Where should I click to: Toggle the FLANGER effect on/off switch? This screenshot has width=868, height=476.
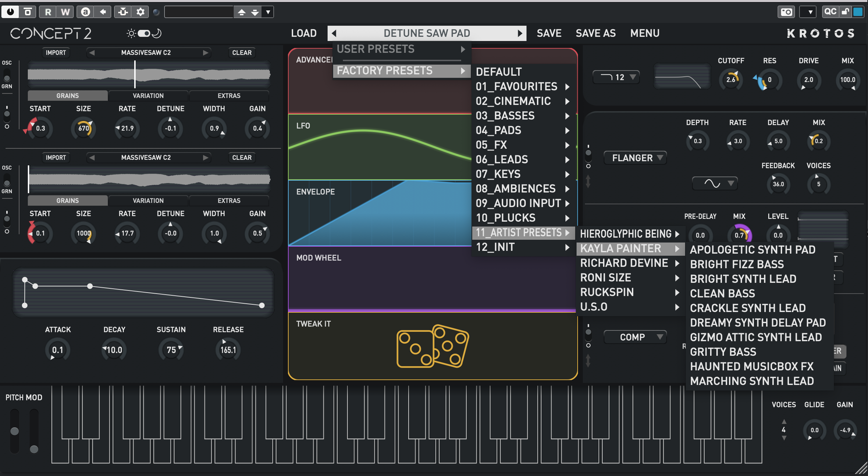pos(588,156)
